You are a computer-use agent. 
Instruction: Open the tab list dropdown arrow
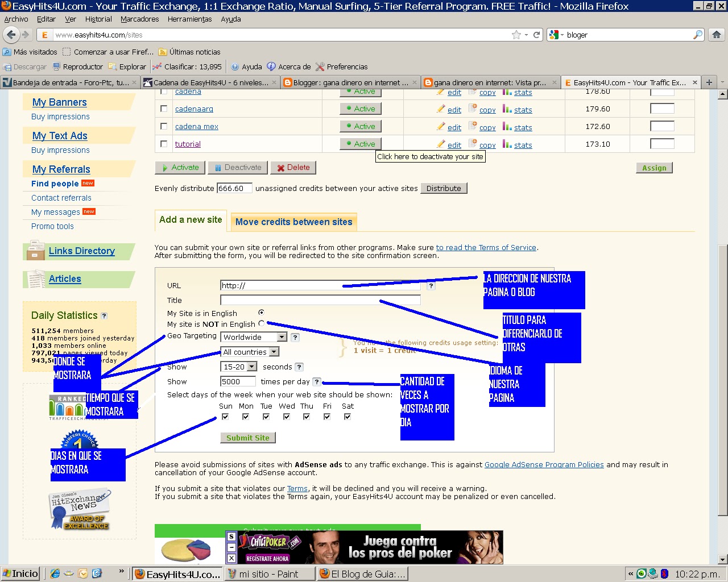click(722, 82)
